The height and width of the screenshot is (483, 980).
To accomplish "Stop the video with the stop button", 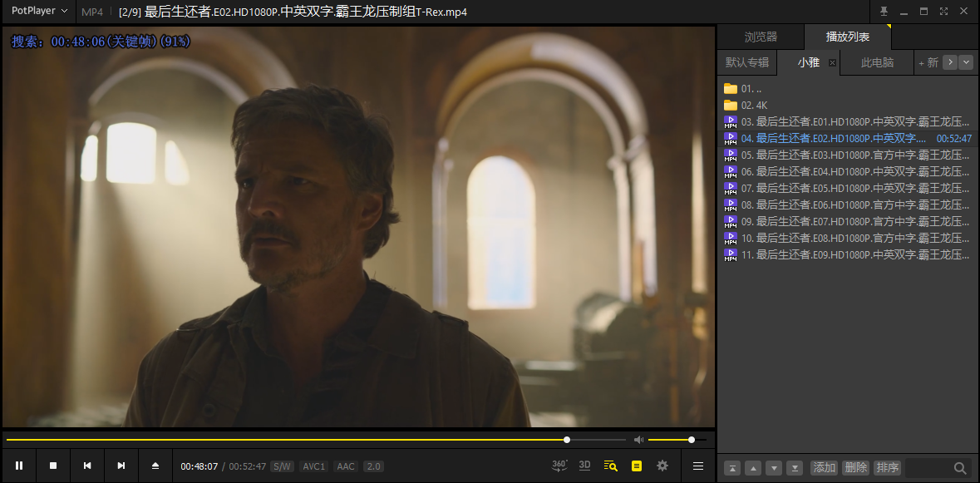I will coord(53,466).
